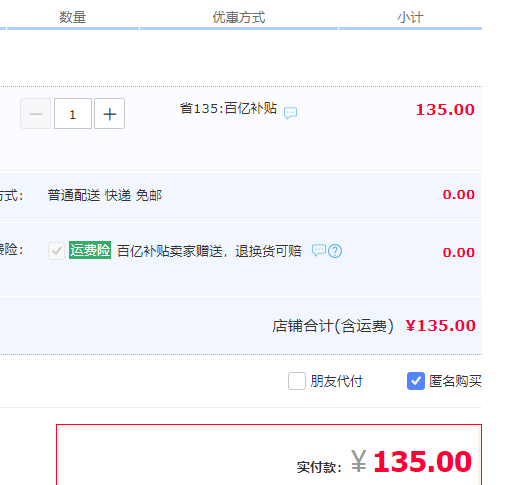Click the green 运费险 badge

tap(90, 250)
